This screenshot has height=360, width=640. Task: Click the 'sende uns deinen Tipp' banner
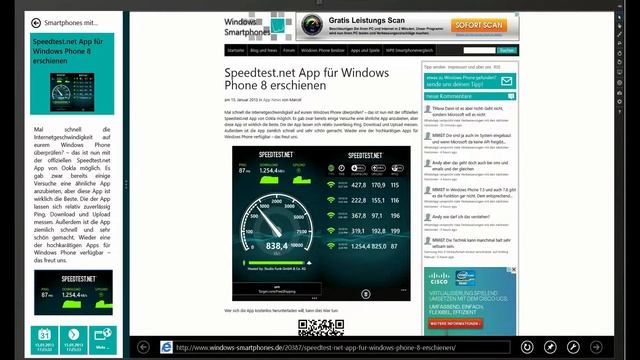470,81
